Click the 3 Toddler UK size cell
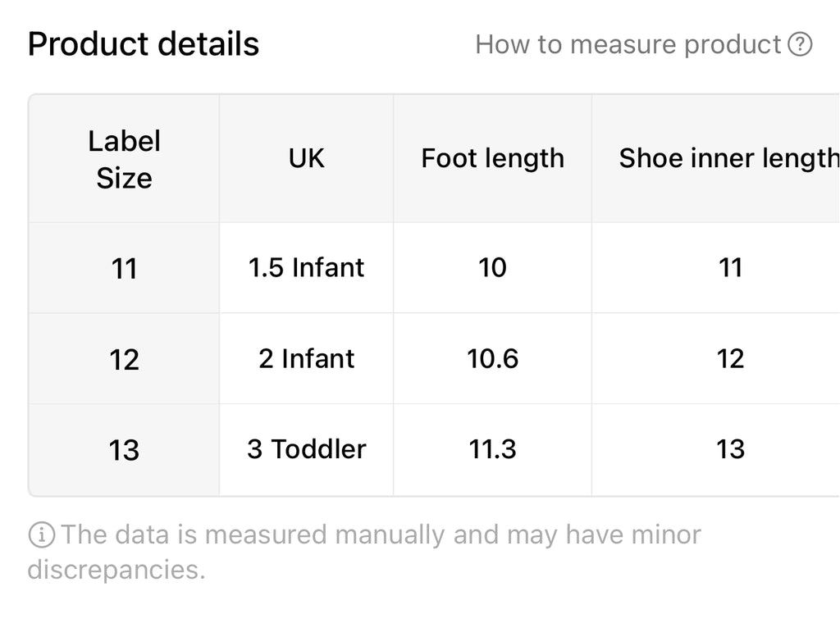 click(x=306, y=450)
